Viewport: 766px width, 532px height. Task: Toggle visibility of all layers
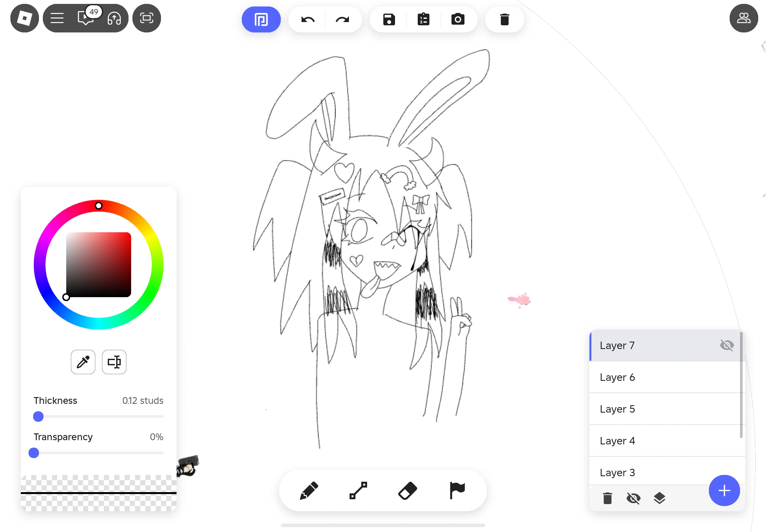633,498
